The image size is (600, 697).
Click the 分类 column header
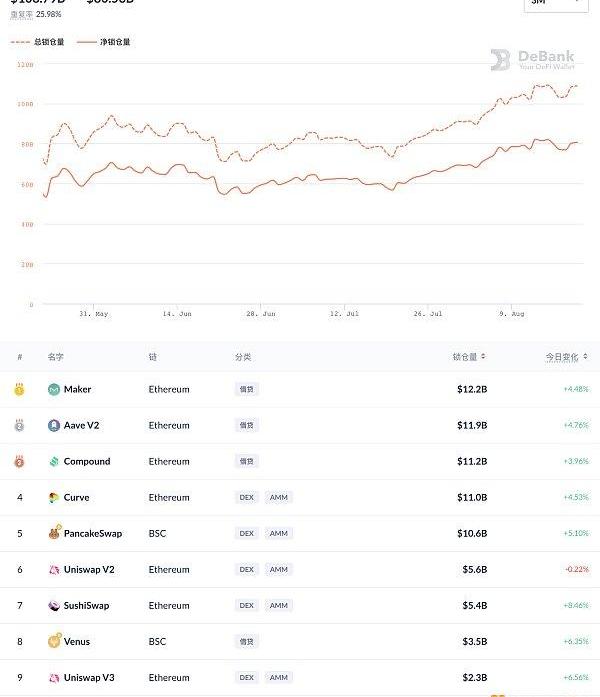pyautogui.click(x=243, y=357)
